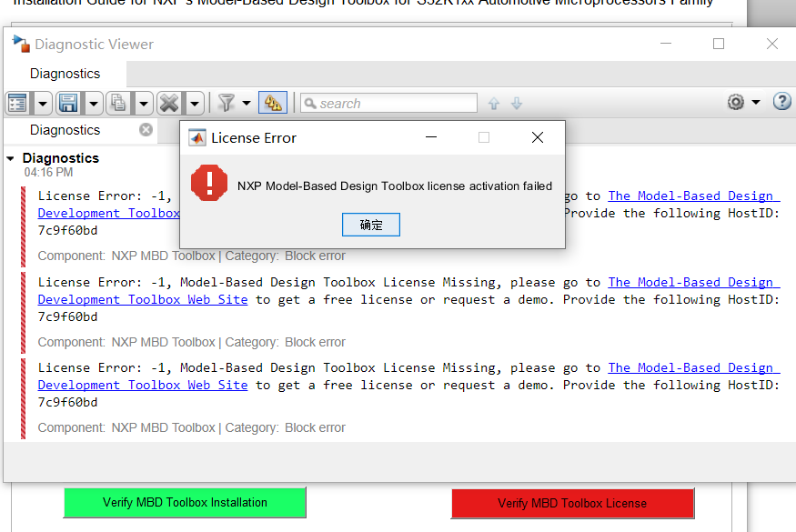Image resolution: width=796 pixels, height=532 pixels.
Task: Click the MATLAB icon in License Error title
Action: pyautogui.click(x=197, y=137)
